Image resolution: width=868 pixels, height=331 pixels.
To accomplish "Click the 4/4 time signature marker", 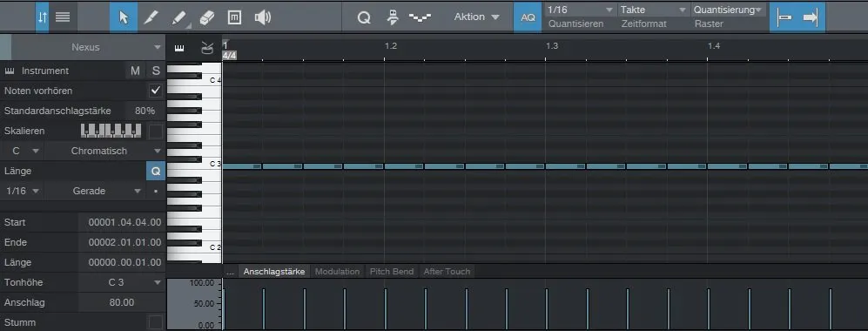I will pos(229,56).
